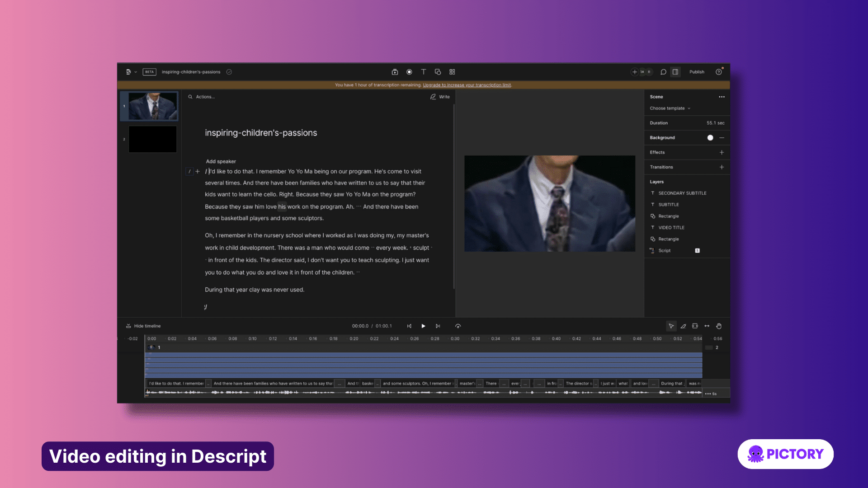Click timeline clip 'During that'

[672, 384]
